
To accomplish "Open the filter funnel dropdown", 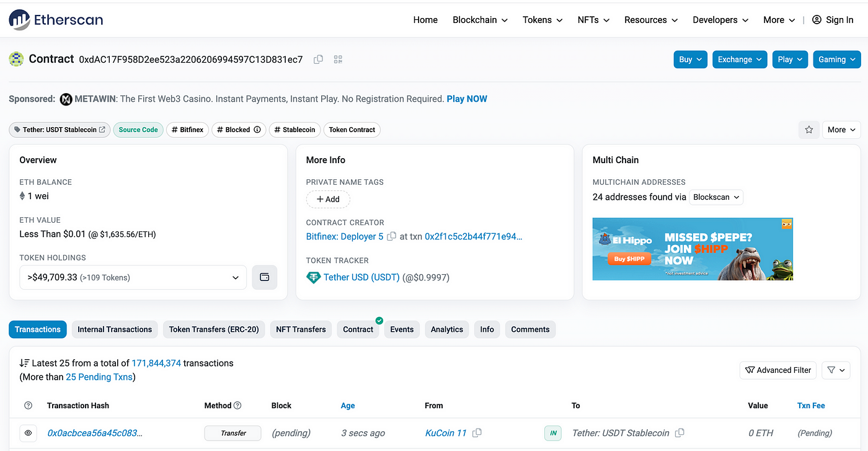I will coord(835,370).
